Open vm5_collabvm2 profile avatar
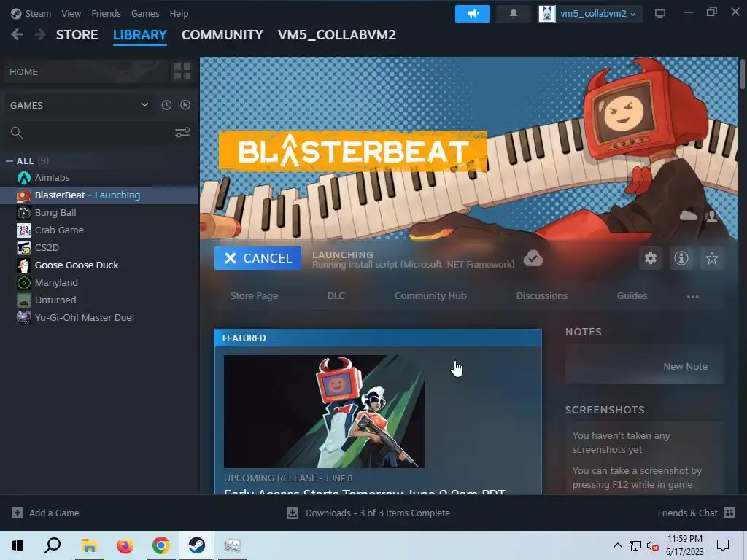The height and width of the screenshot is (560, 747). tap(547, 14)
